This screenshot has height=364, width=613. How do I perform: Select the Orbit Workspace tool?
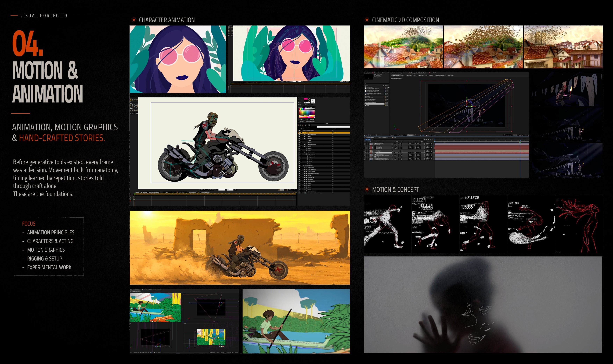(137, 114)
